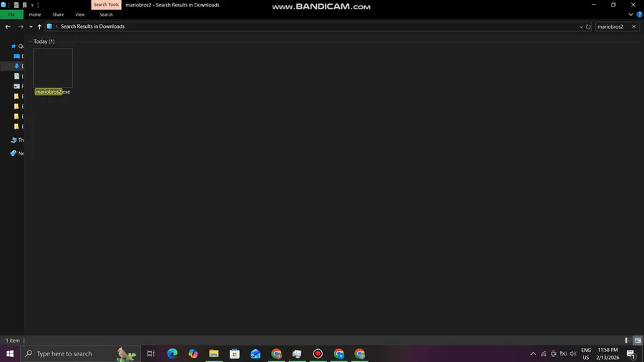Viewport: 644px width, 362px height.
Task: Switch to the Home ribbon tab
Action: tap(35, 14)
